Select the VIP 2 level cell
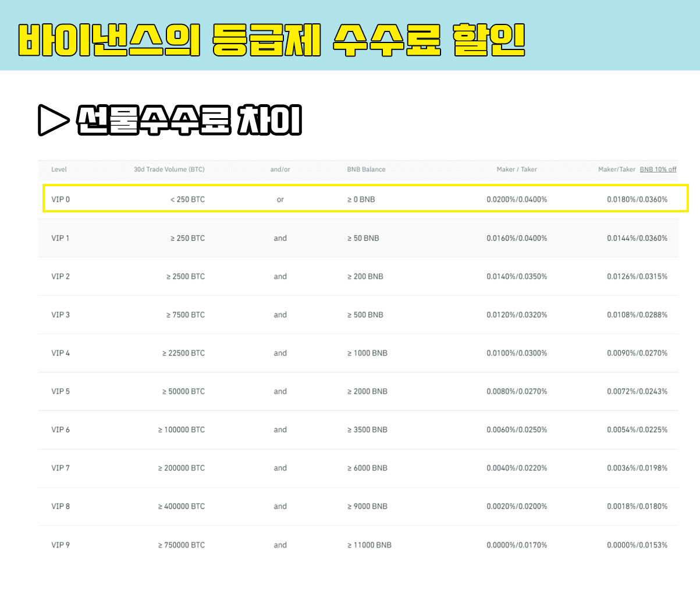700x611 pixels. click(61, 276)
